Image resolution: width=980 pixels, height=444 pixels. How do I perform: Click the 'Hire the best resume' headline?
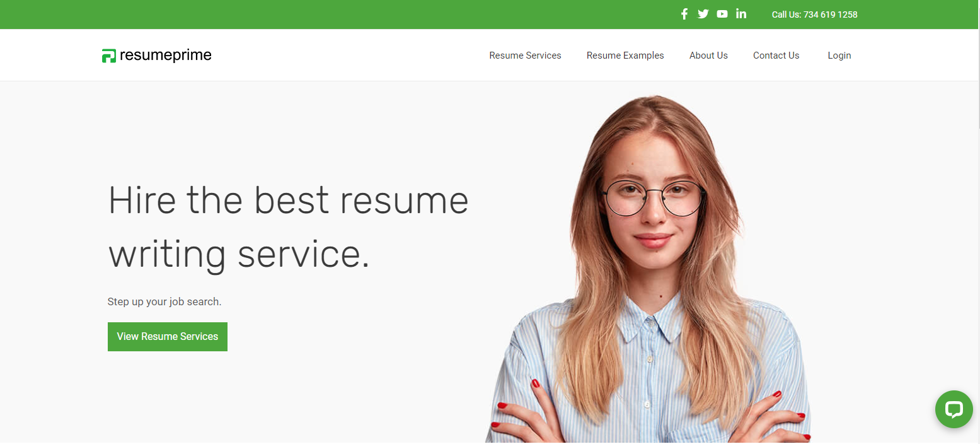coord(289,200)
